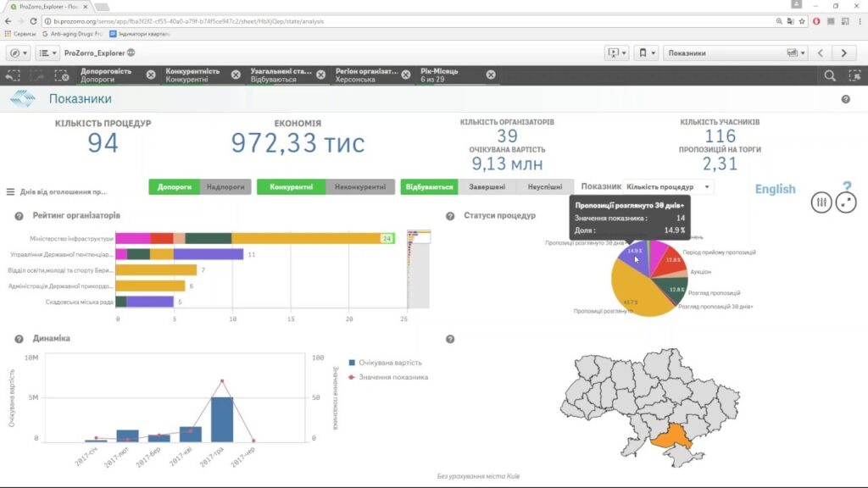Open the navigation compass menu
This screenshot has height=488, width=868.
(19, 53)
